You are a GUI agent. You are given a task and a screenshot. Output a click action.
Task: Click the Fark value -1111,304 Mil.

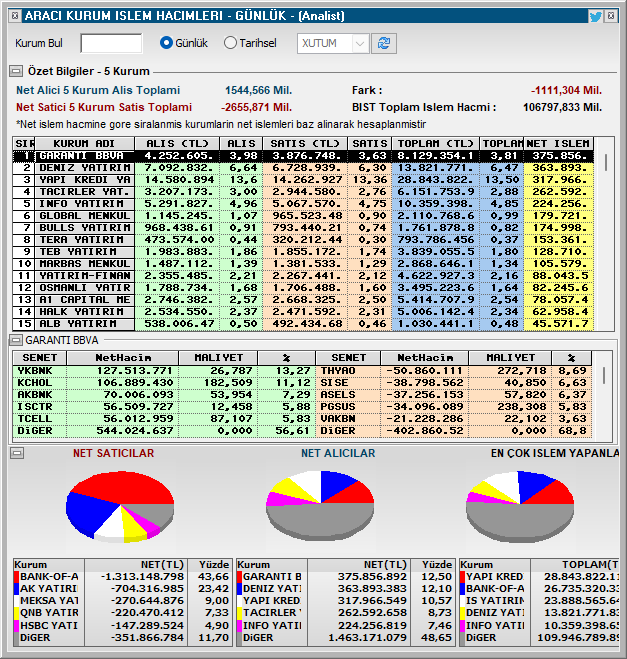click(566, 90)
